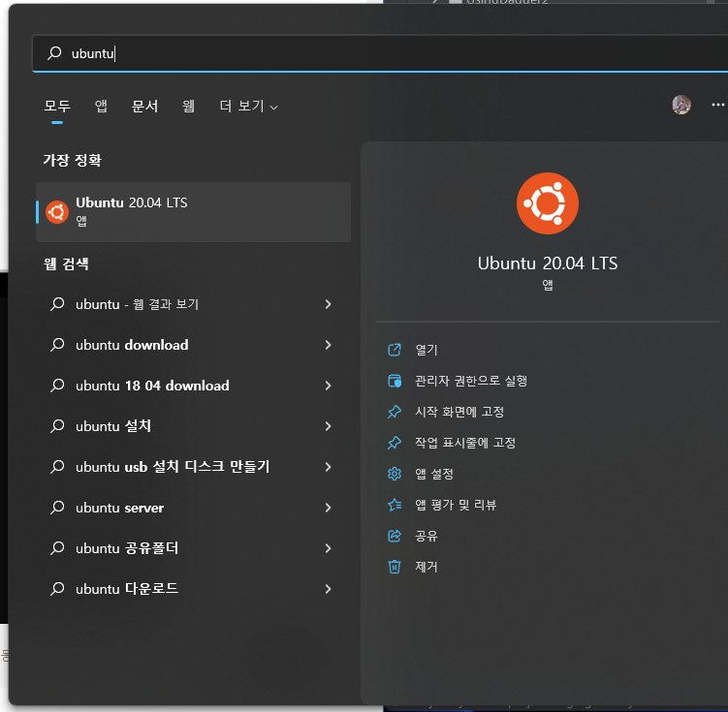Click the large Ubuntu logo in preview pane
The width and height of the screenshot is (728, 712).
[548, 203]
